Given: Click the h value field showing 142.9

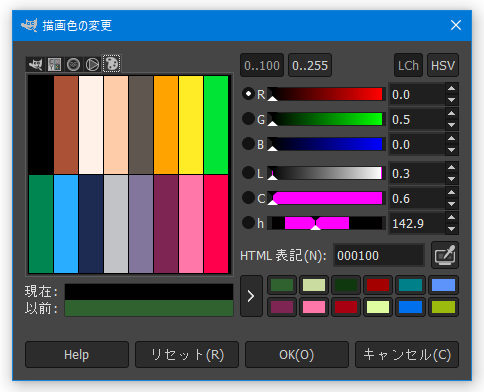Looking at the screenshot, I should point(417,223).
